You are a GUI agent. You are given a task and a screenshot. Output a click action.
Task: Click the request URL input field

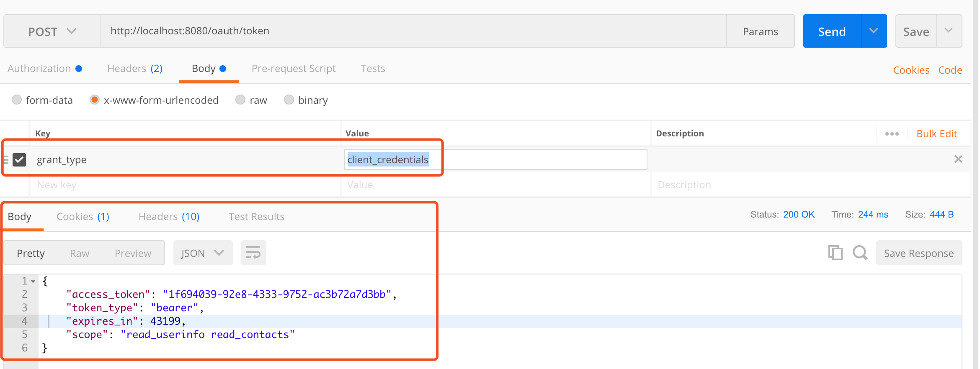tap(413, 31)
